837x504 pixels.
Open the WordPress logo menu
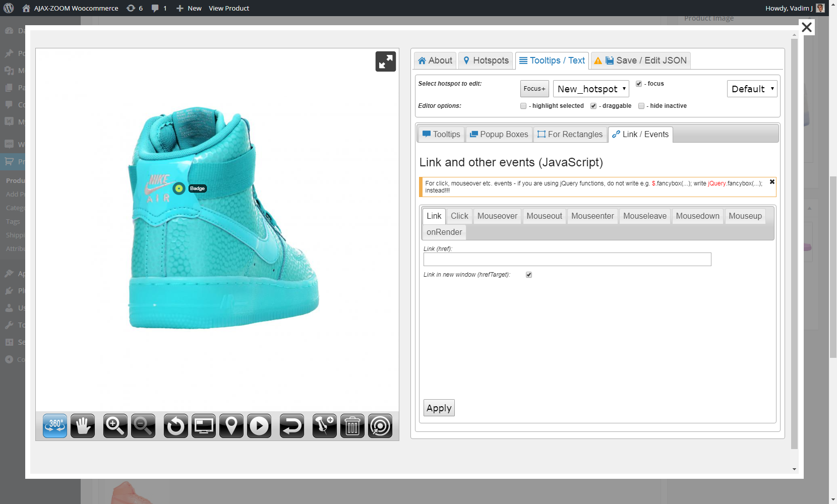pyautogui.click(x=9, y=8)
